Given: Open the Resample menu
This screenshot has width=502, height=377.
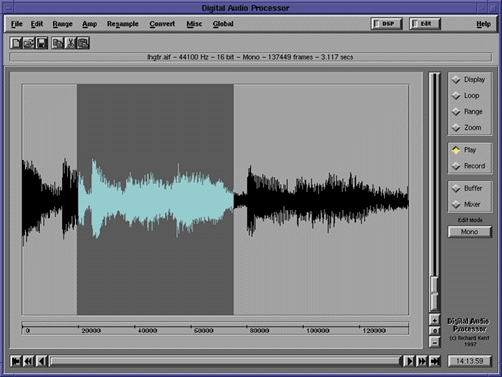Looking at the screenshot, I should pos(122,24).
